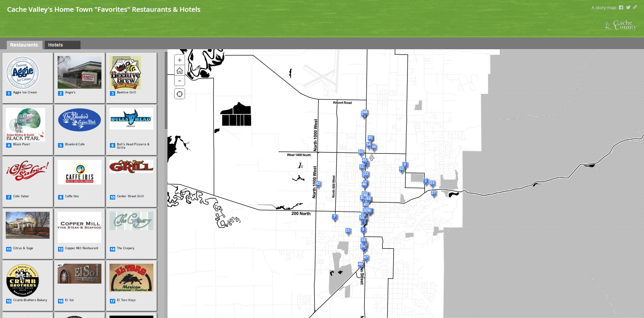The height and width of the screenshot is (318, 644).
Task: Open the Black Pearl card
Action: tap(28, 130)
